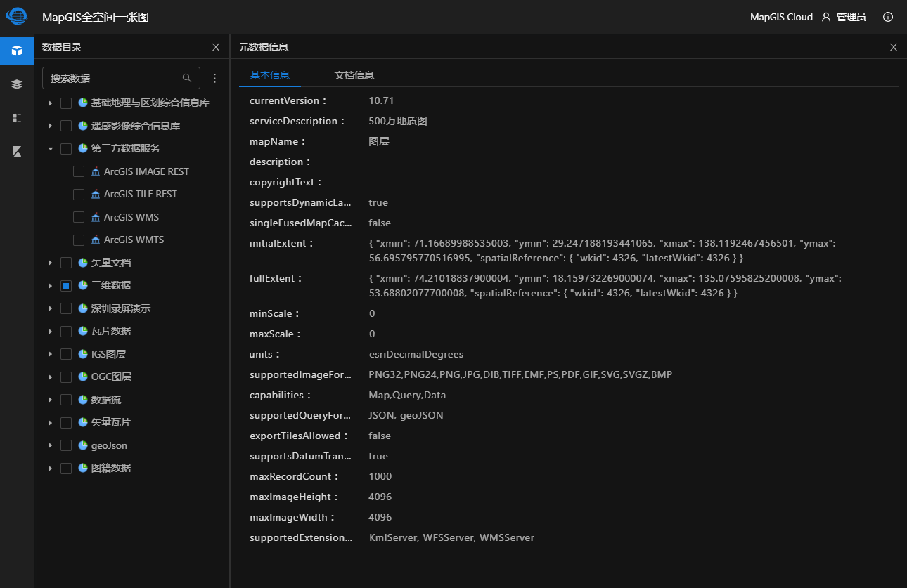This screenshot has height=588, width=907.
Task: Switch to the 文档信息 tab
Action: click(x=354, y=75)
